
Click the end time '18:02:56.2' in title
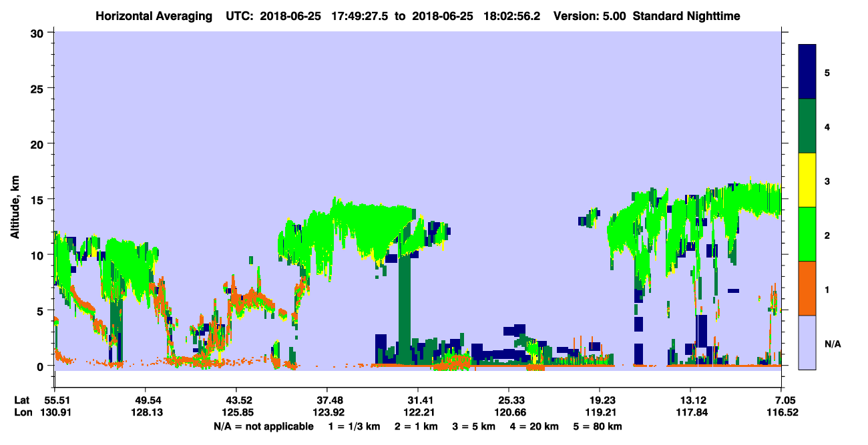511,15
